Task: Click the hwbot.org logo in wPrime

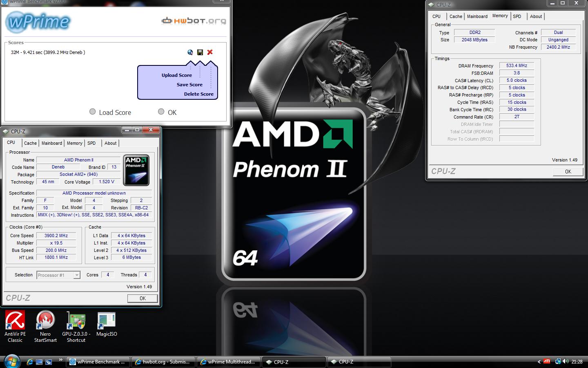Action: coord(194,20)
